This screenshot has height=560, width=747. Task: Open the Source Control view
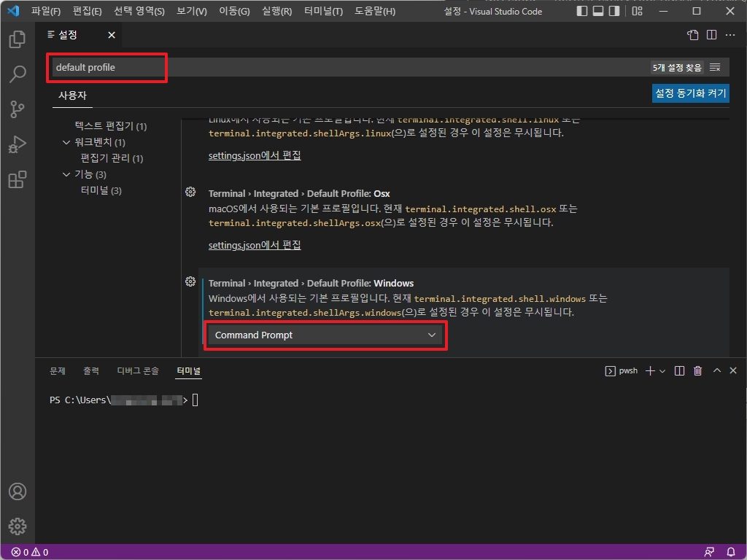click(18, 109)
